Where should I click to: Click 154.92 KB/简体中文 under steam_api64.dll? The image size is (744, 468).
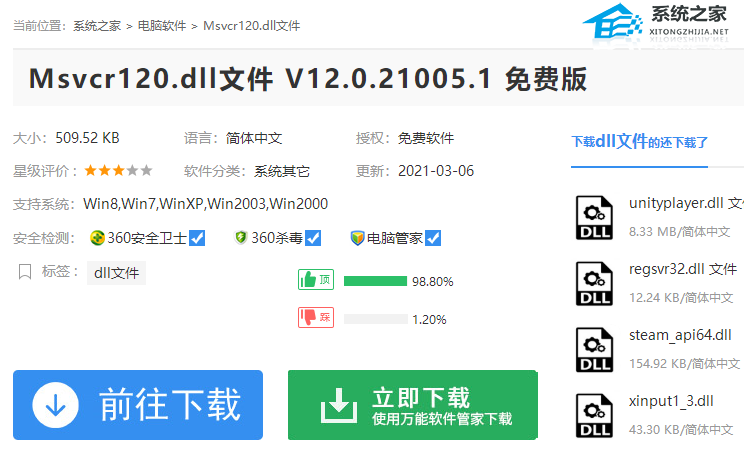coord(684,364)
